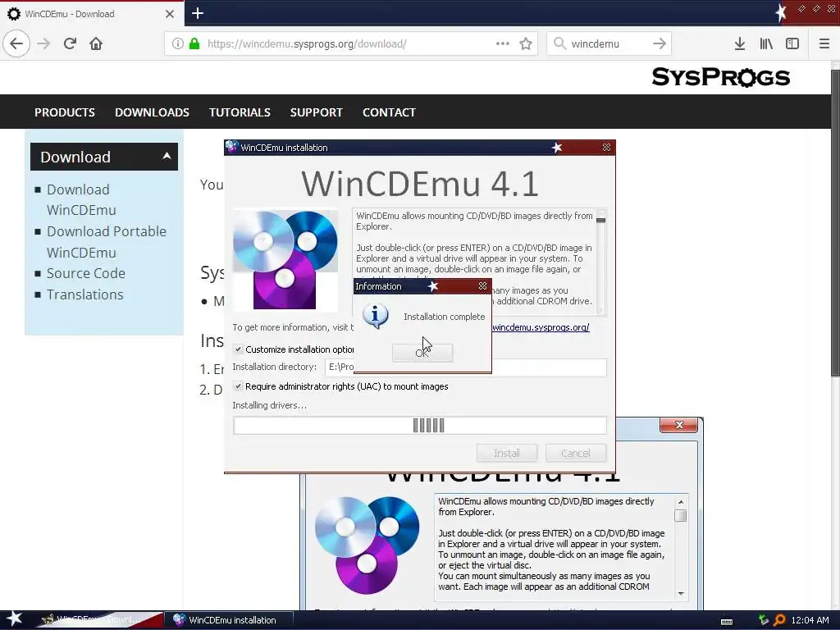
Task: Click the browser page vertical scrollbar
Action: pos(835,222)
